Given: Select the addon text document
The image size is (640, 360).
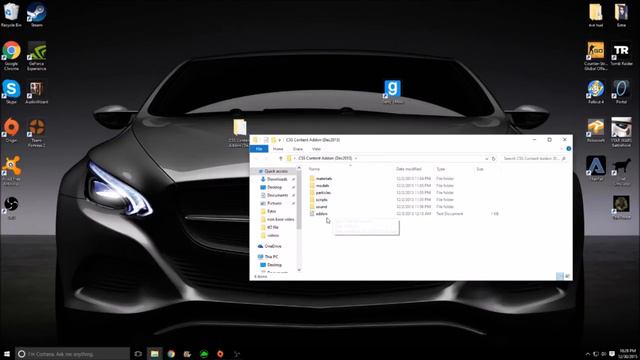Looking at the screenshot, I should (321, 213).
